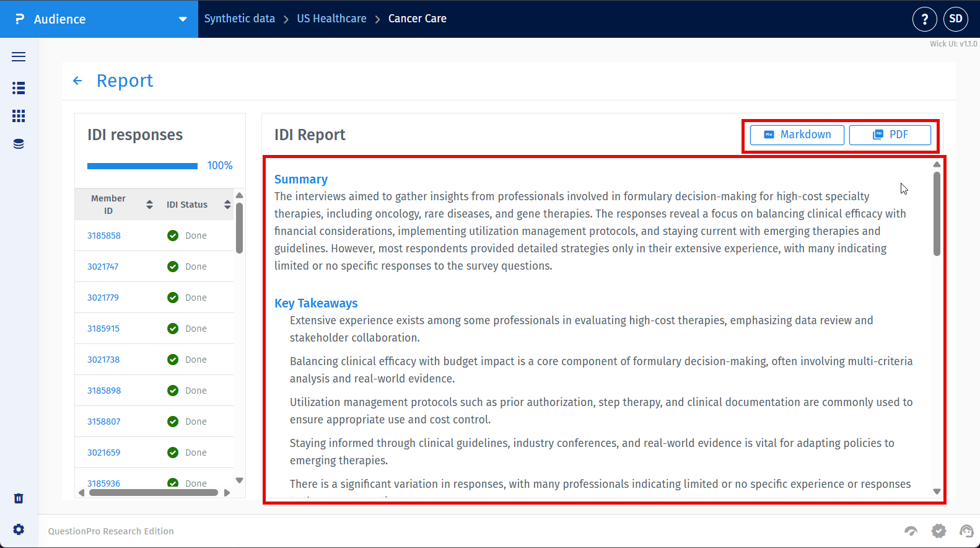This screenshot has height=548, width=980.
Task: Download the report as PDF
Action: click(x=890, y=135)
